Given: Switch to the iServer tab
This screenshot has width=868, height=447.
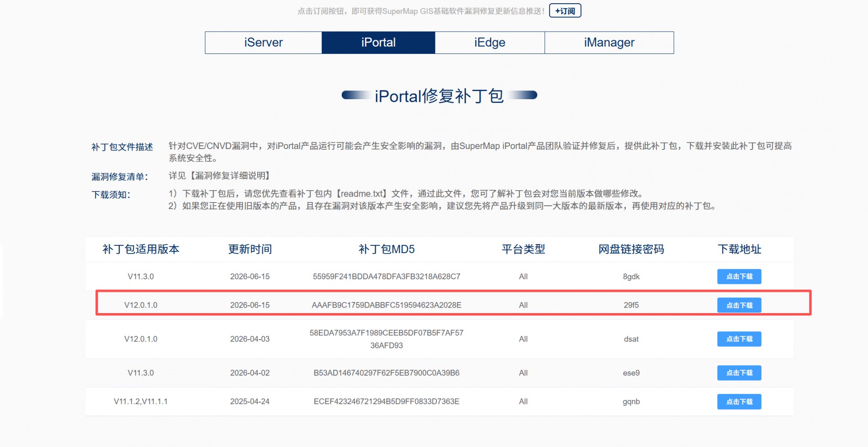Looking at the screenshot, I should coord(264,43).
